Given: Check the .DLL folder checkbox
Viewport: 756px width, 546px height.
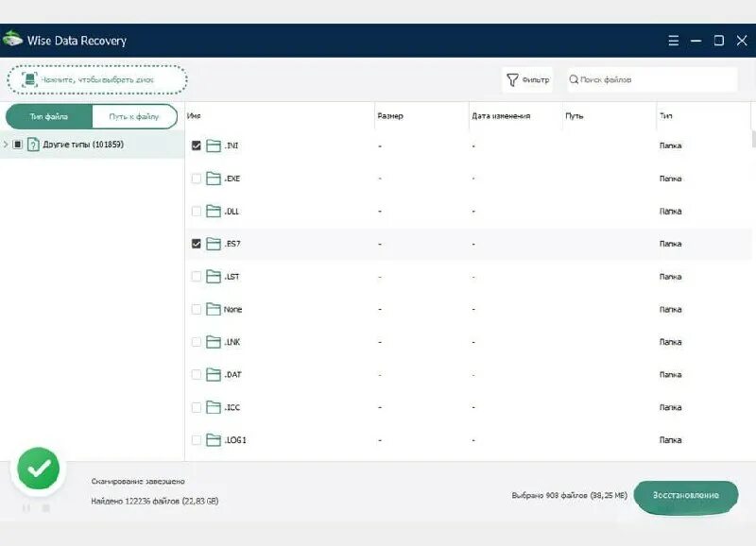Looking at the screenshot, I should tap(197, 211).
